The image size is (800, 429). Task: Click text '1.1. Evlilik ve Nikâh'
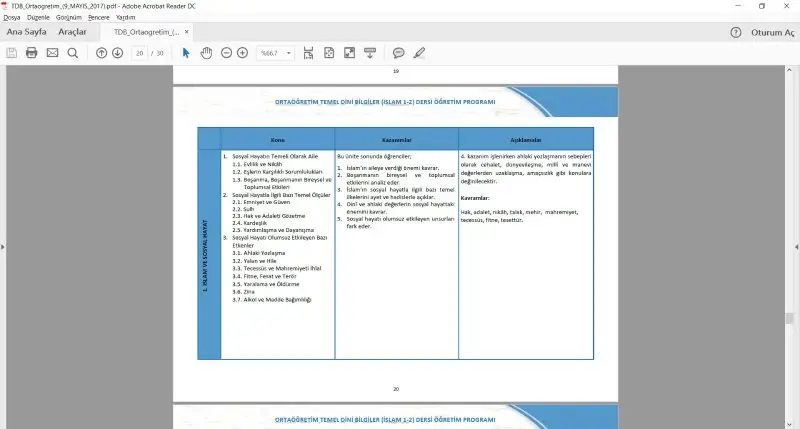click(257, 164)
